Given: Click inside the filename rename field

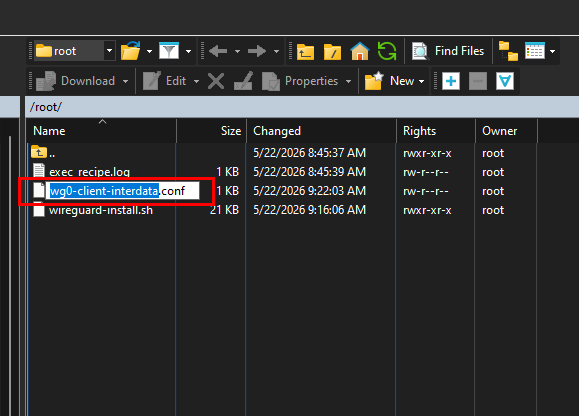Looking at the screenshot, I should pos(123,191).
